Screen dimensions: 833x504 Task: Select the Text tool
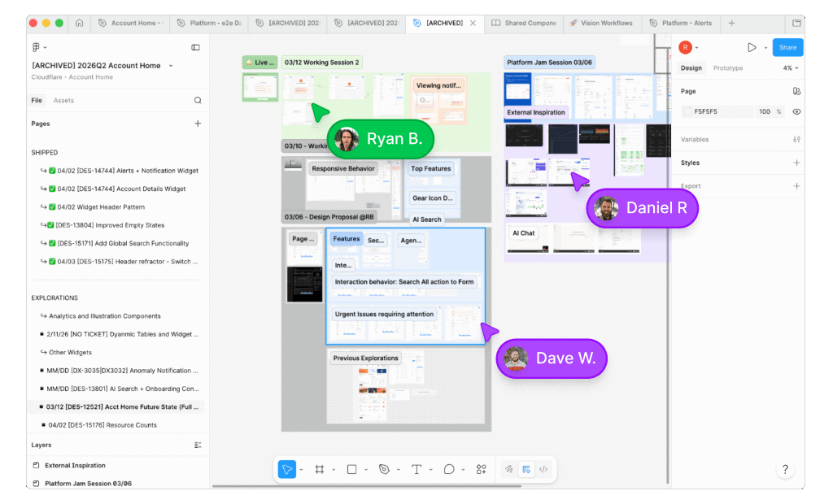pyautogui.click(x=416, y=469)
